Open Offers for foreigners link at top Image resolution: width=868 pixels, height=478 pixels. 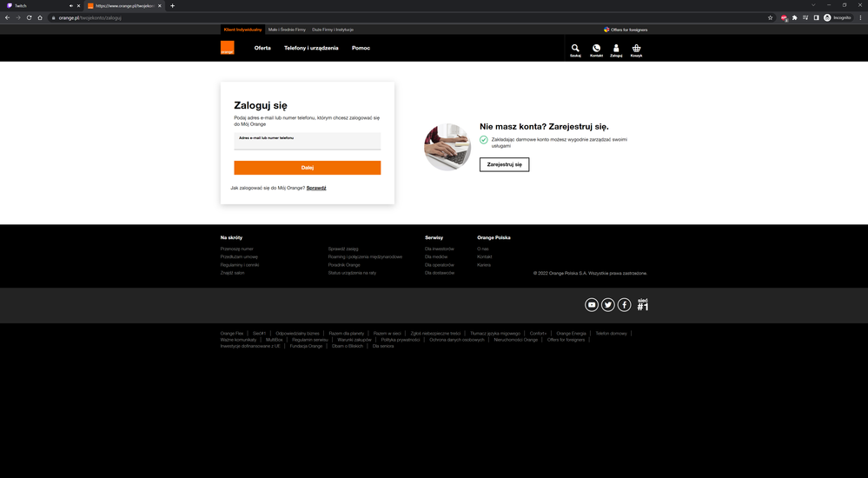[626, 30]
